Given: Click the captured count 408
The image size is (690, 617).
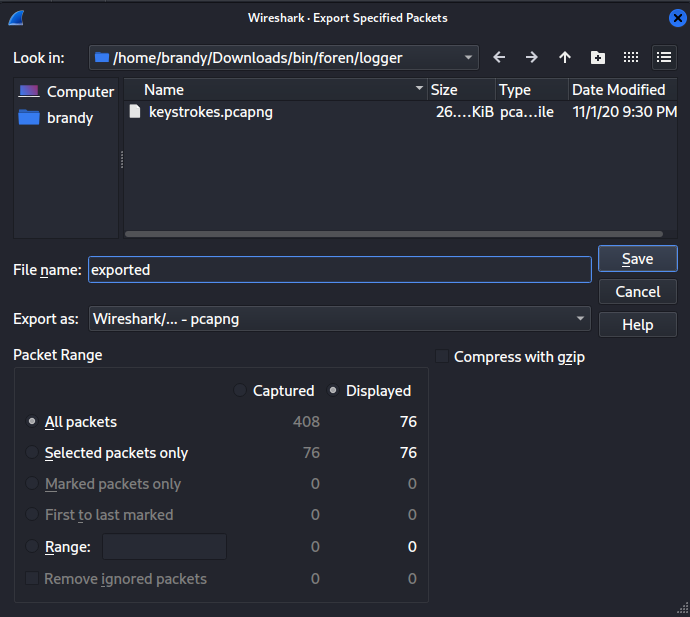Looking at the screenshot, I should click(306, 422).
